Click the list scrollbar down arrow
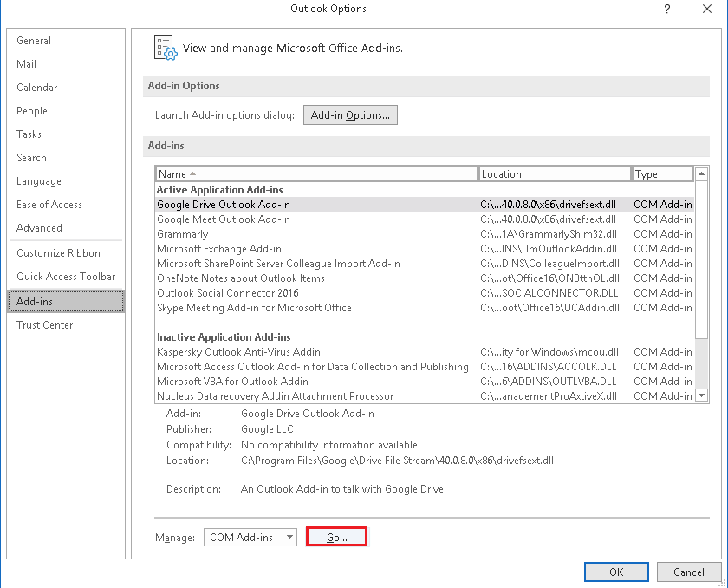728x588 pixels. 701,395
